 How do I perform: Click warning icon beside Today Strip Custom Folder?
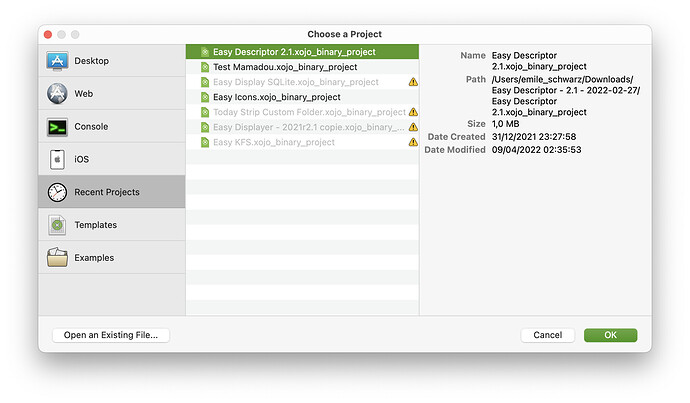(x=413, y=112)
